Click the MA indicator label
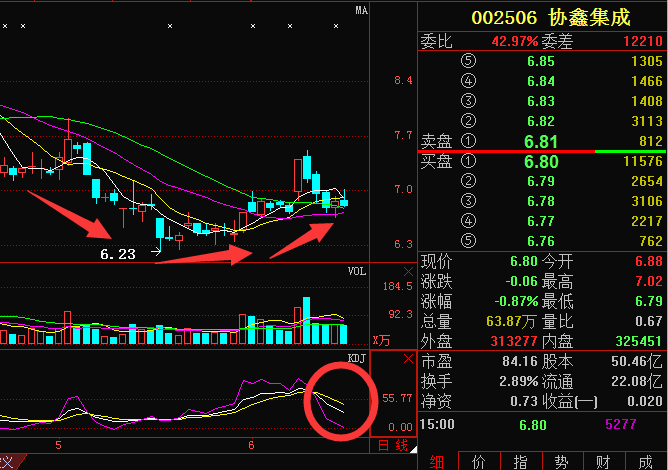This screenshot has width=668, height=470. pyautogui.click(x=362, y=10)
